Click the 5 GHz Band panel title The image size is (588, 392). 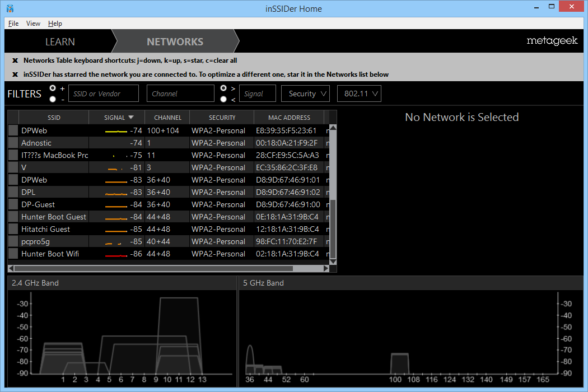pyautogui.click(x=263, y=283)
